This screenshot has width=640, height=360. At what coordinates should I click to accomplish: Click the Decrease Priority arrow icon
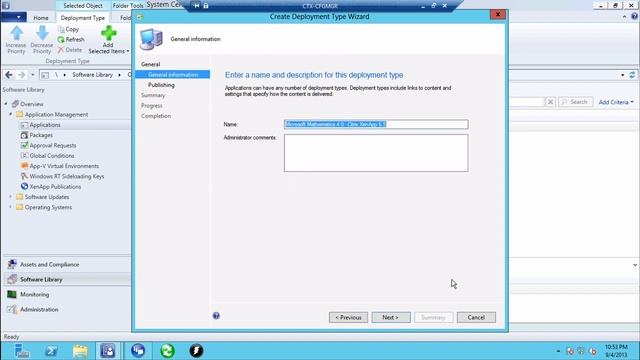click(42, 33)
